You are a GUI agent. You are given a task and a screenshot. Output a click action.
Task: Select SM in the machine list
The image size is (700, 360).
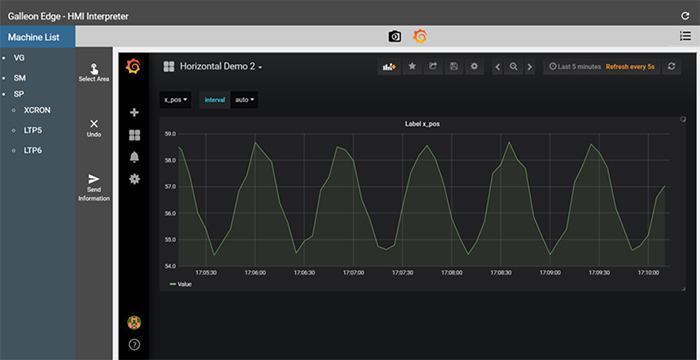click(x=20, y=78)
